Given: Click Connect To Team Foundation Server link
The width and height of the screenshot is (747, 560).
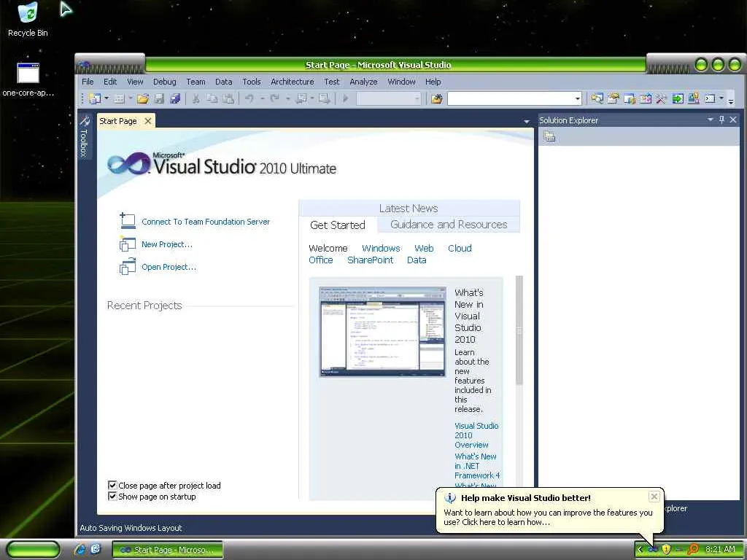Looking at the screenshot, I should coord(206,222).
